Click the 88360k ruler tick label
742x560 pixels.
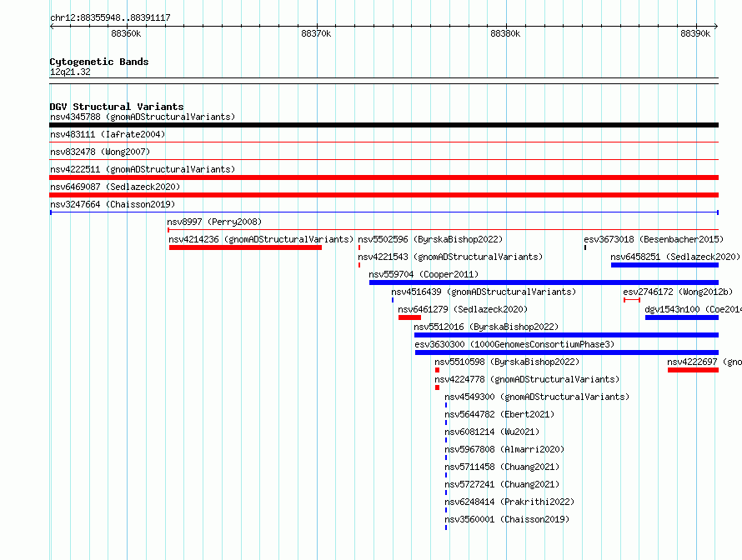coord(126,33)
